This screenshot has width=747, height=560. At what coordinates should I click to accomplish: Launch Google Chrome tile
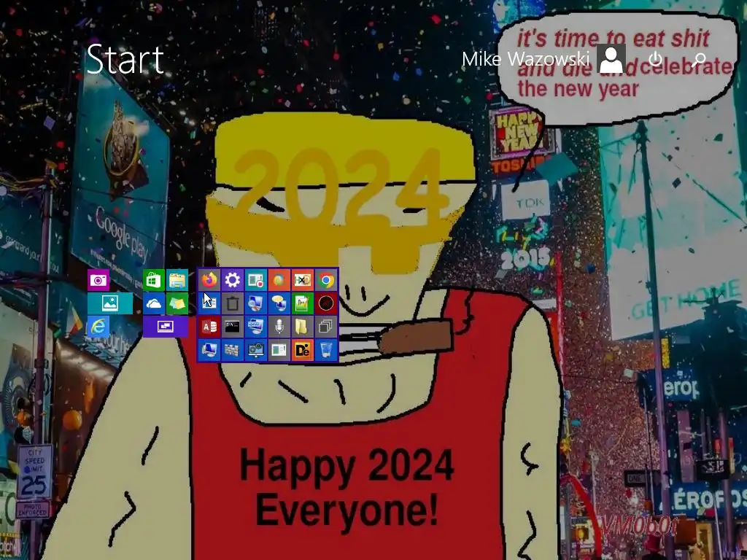pos(326,280)
